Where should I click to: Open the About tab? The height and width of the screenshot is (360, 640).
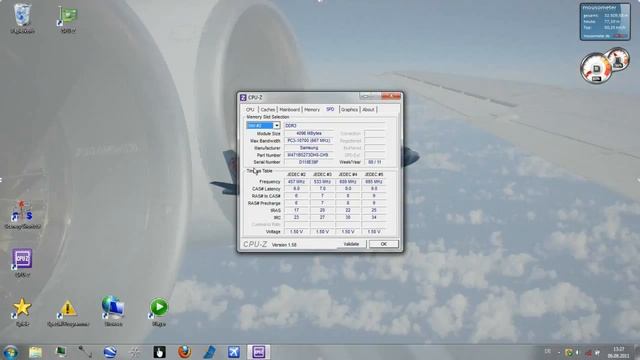point(368,110)
